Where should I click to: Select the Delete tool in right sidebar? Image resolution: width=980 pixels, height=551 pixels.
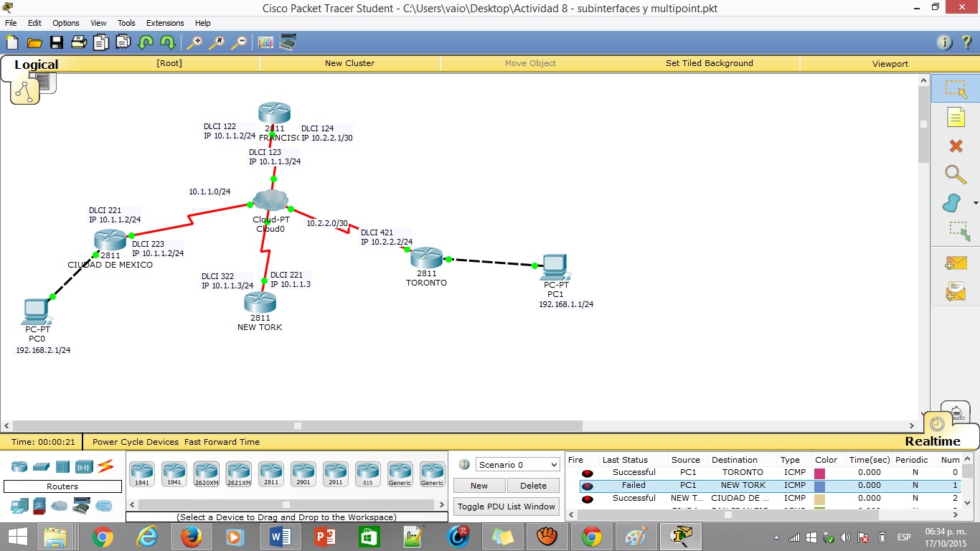pos(955,146)
